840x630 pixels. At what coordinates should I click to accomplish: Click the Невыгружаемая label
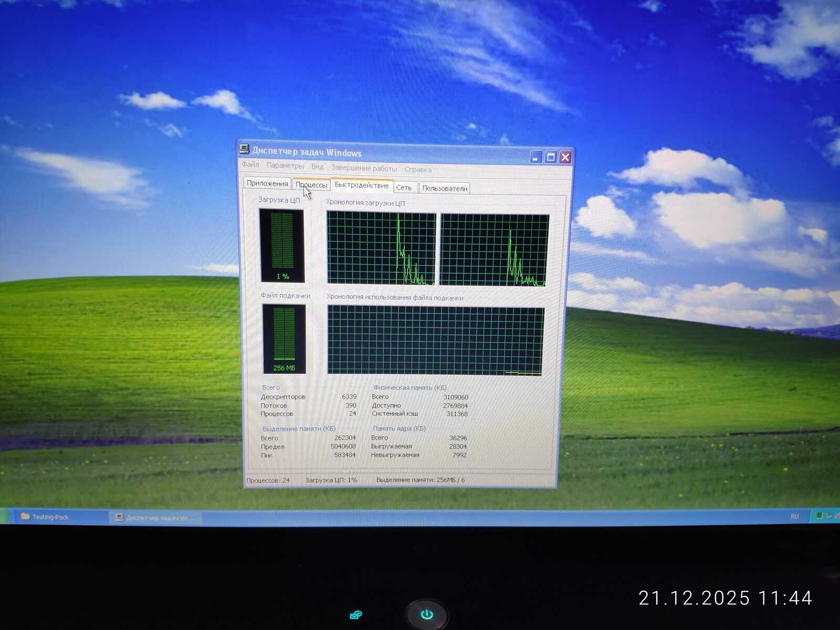(x=395, y=455)
